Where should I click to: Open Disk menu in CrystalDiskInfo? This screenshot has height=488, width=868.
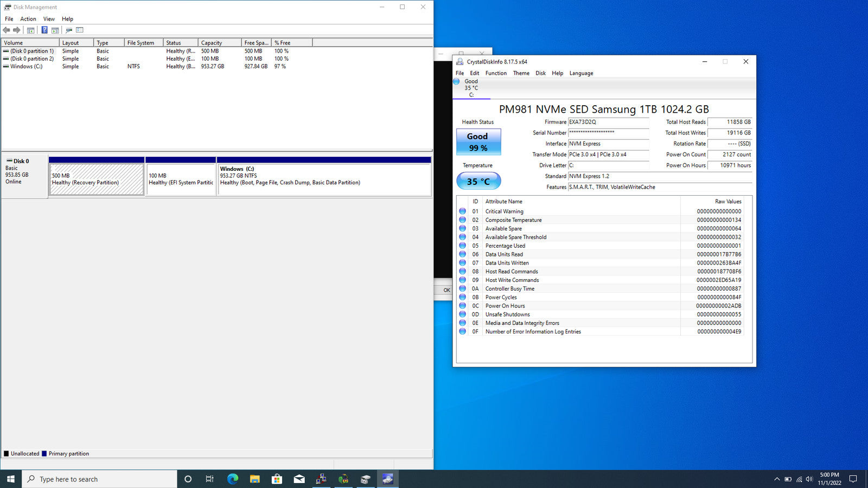[541, 73]
